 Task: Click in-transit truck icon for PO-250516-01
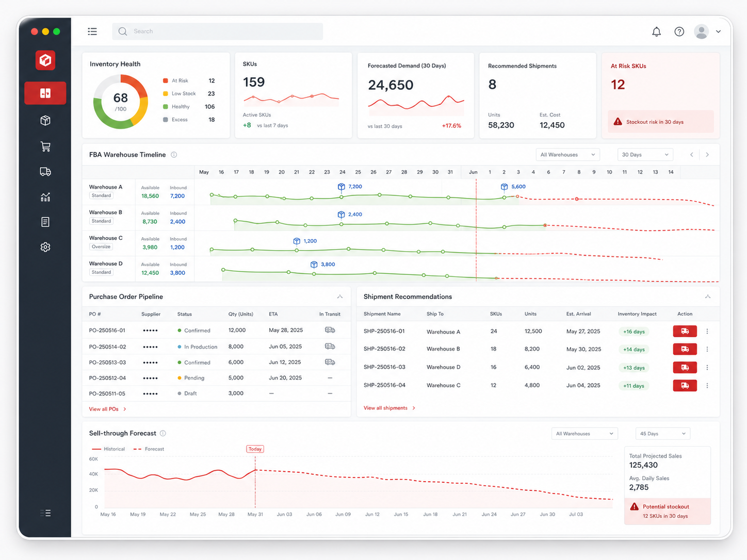click(x=330, y=330)
